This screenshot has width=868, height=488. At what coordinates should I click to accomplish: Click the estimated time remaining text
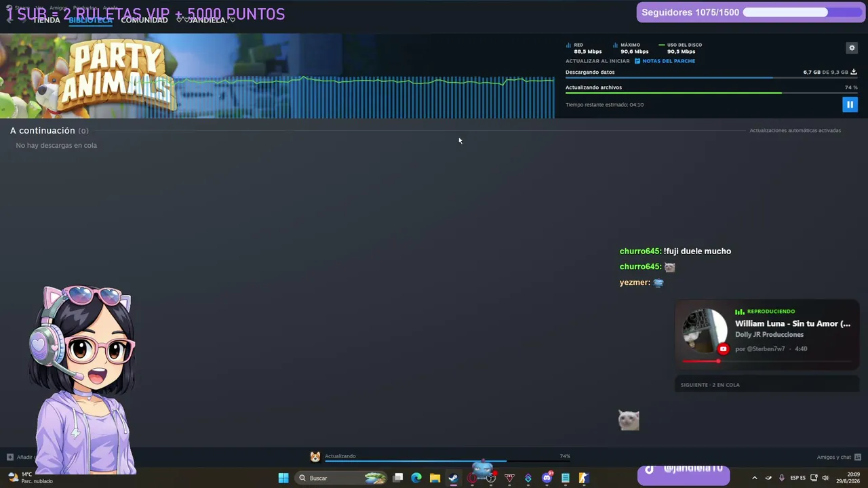coord(604,105)
